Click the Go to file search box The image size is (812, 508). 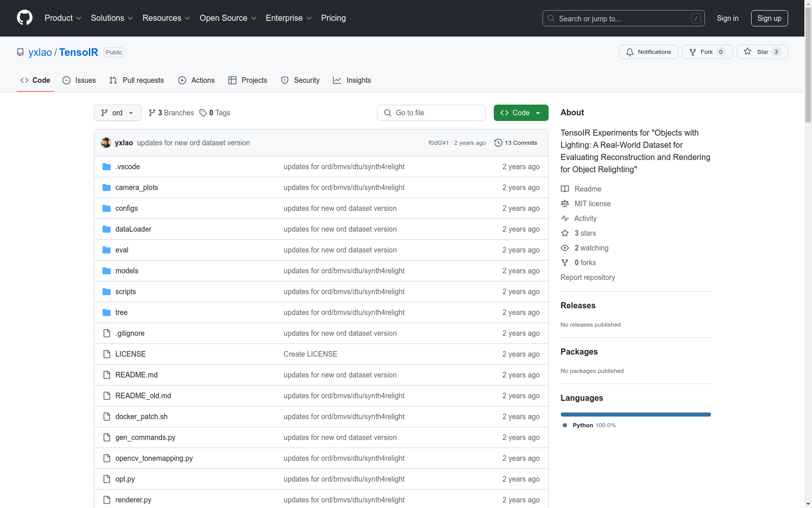pos(431,113)
